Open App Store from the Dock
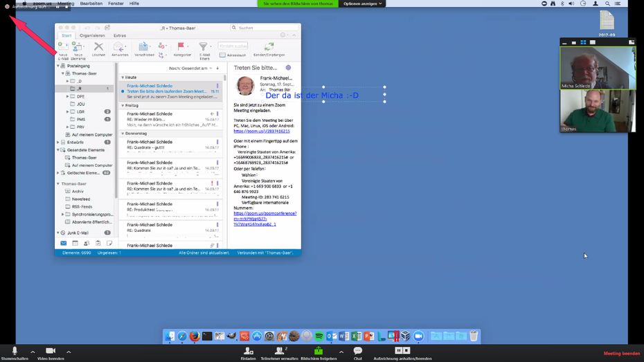Image resolution: width=644 pixels, height=362 pixels. (x=257, y=336)
